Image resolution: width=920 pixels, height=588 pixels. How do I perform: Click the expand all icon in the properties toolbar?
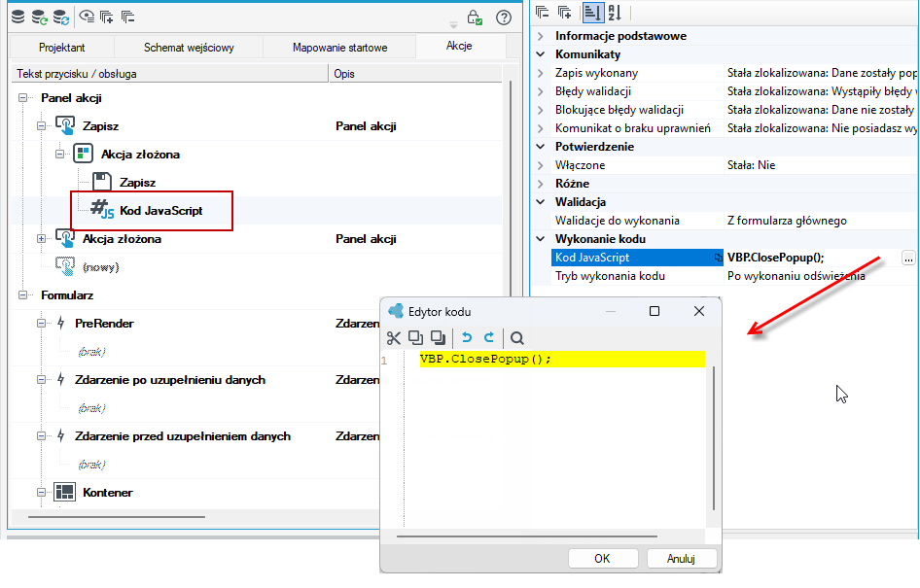[x=564, y=12]
